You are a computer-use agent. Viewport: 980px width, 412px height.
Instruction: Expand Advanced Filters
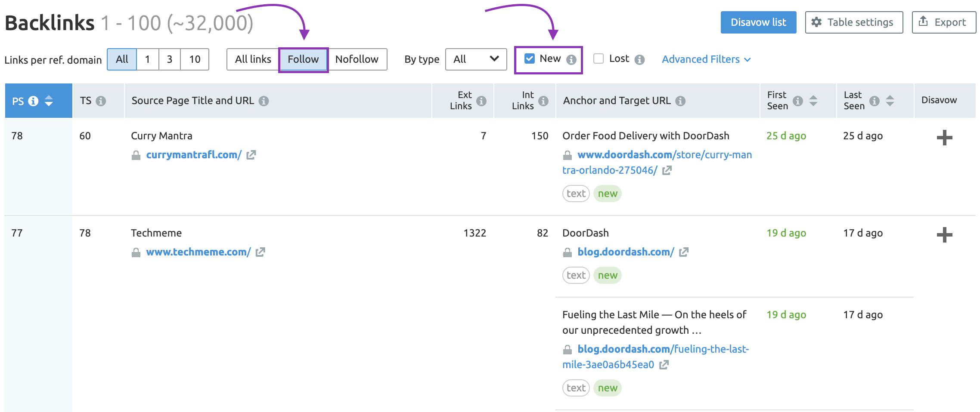706,59
